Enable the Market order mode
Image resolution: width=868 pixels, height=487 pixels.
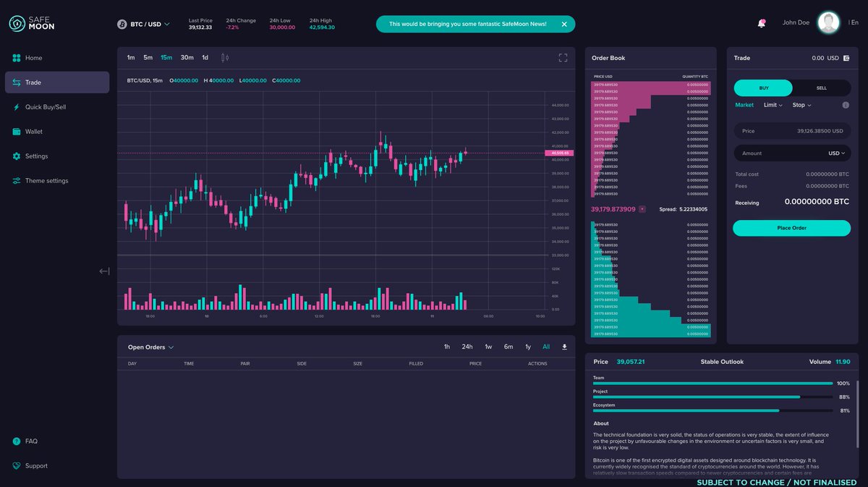tap(744, 105)
